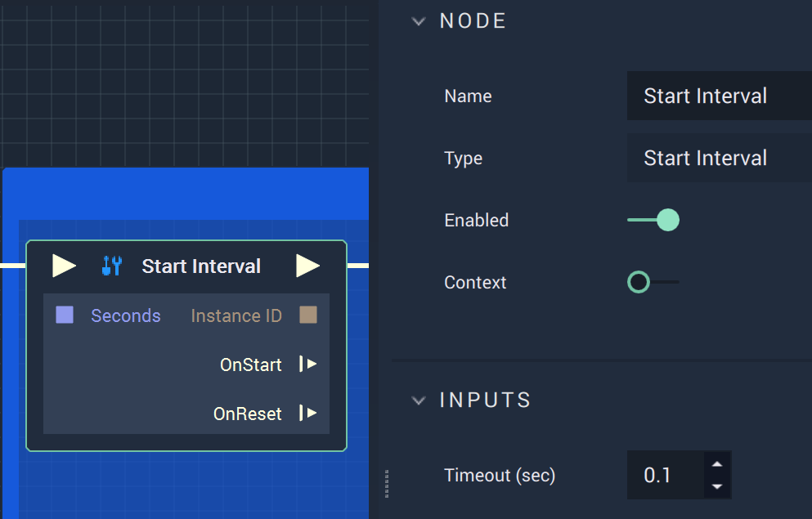Decrease Timeout value with down arrow
812x519 pixels.
717,486
